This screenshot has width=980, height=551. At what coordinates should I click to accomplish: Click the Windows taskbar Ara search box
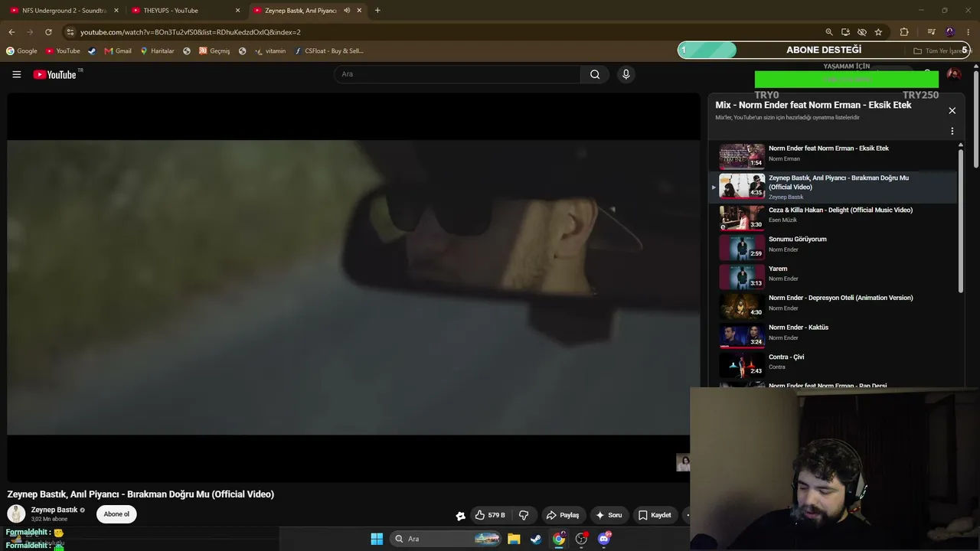[x=444, y=539]
